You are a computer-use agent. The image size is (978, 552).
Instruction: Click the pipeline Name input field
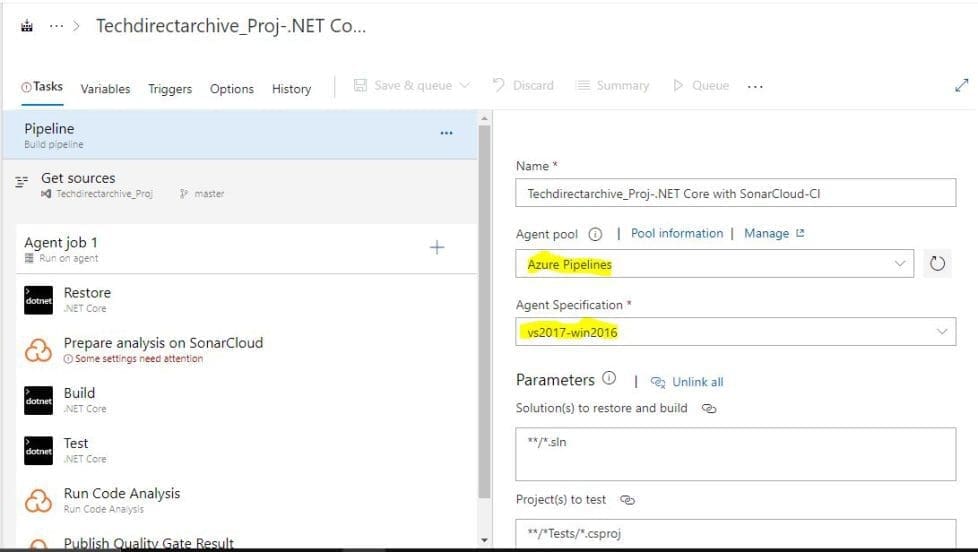pyautogui.click(x=735, y=194)
